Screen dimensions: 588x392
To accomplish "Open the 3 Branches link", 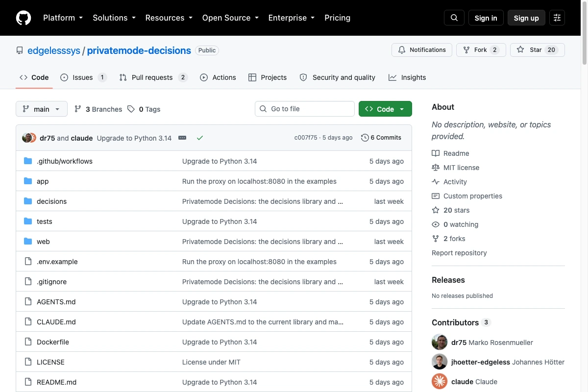I will [98, 109].
